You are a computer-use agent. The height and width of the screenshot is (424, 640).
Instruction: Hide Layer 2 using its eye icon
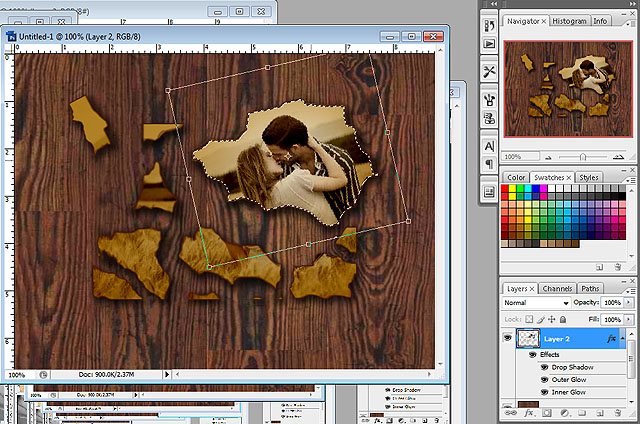[509, 340]
